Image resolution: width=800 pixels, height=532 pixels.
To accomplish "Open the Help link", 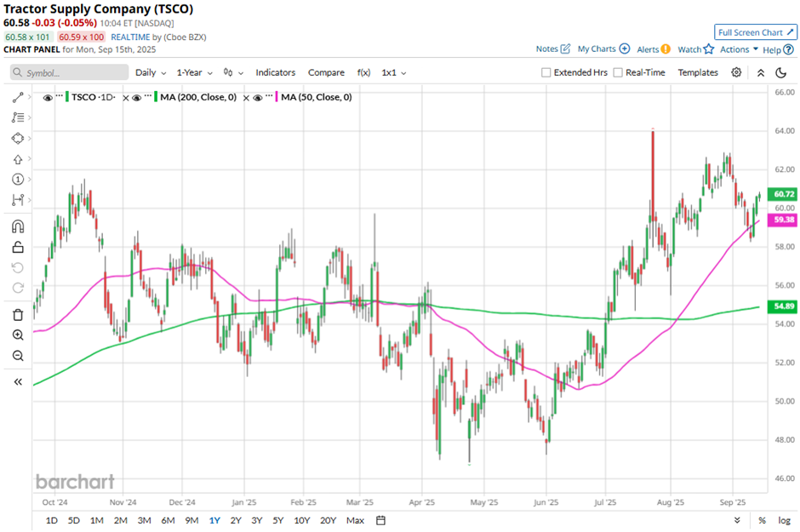I will 778,49.
